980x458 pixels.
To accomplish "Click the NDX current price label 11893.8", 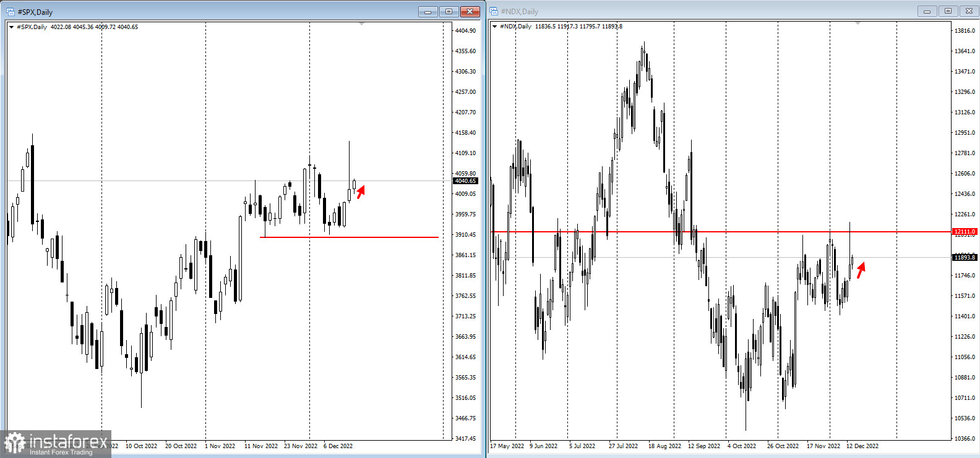I will coord(965,257).
